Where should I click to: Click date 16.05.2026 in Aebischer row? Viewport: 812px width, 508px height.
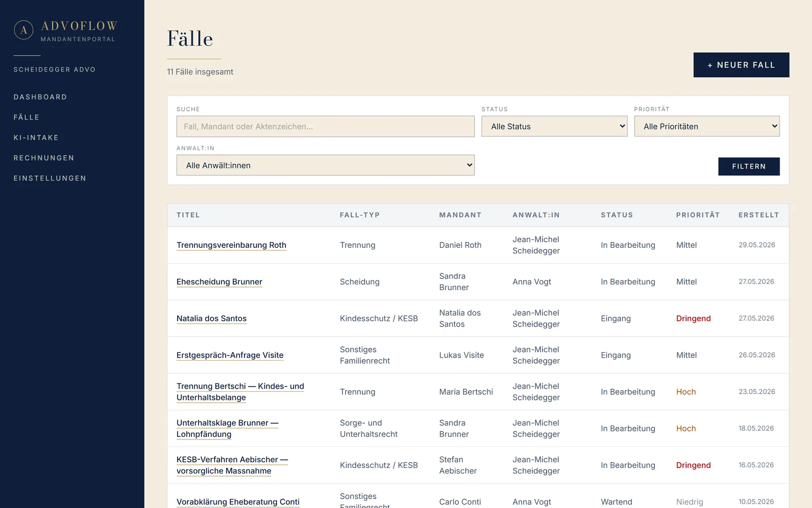pyautogui.click(x=756, y=465)
